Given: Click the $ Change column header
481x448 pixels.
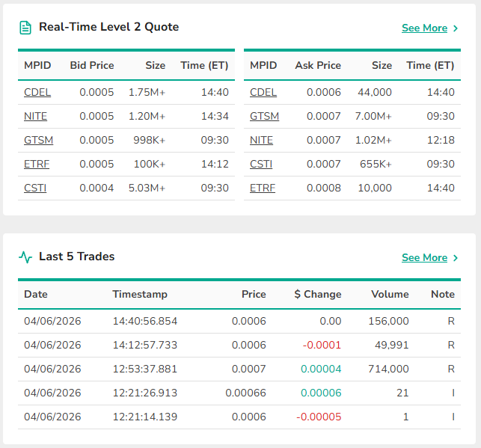Looking at the screenshot, I should point(317,294).
